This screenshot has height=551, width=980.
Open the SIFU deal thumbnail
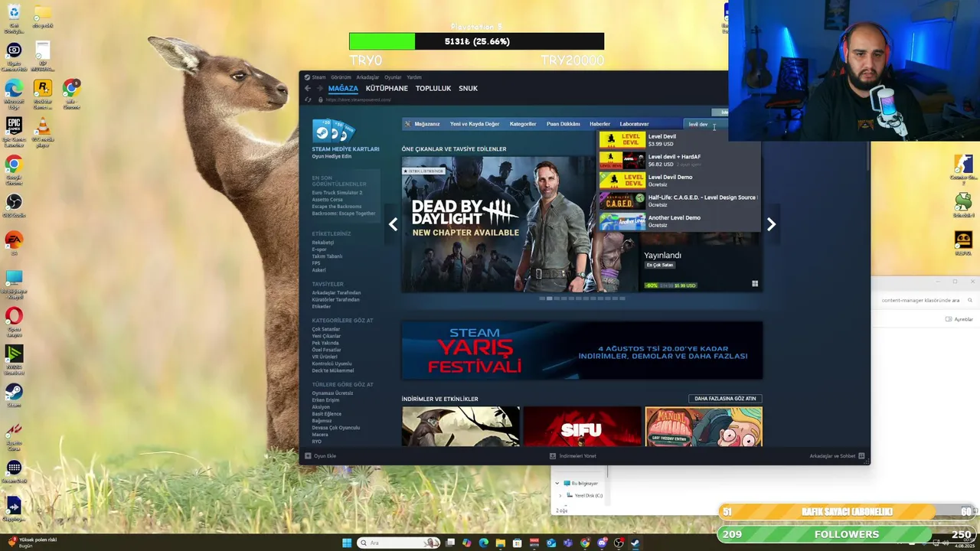[x=582, y=427]
